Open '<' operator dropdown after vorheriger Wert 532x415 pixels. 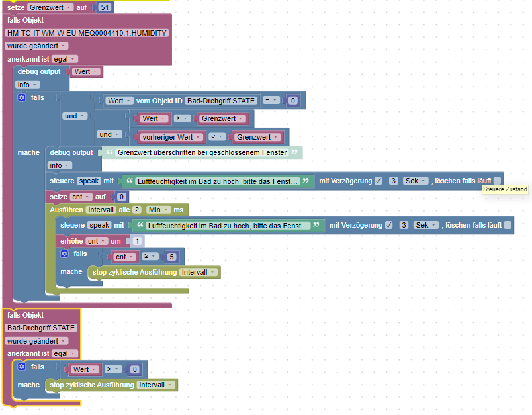click(x=217, y=137)
